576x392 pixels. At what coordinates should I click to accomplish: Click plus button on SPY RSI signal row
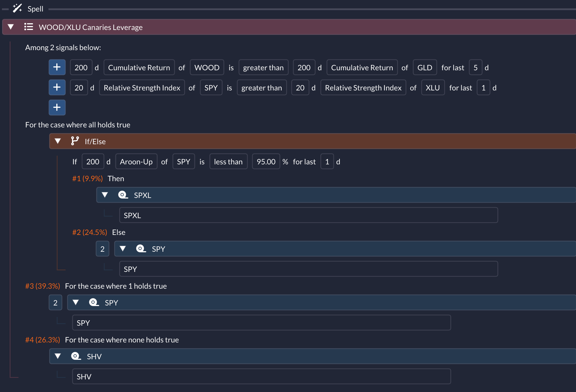(57, 87)
